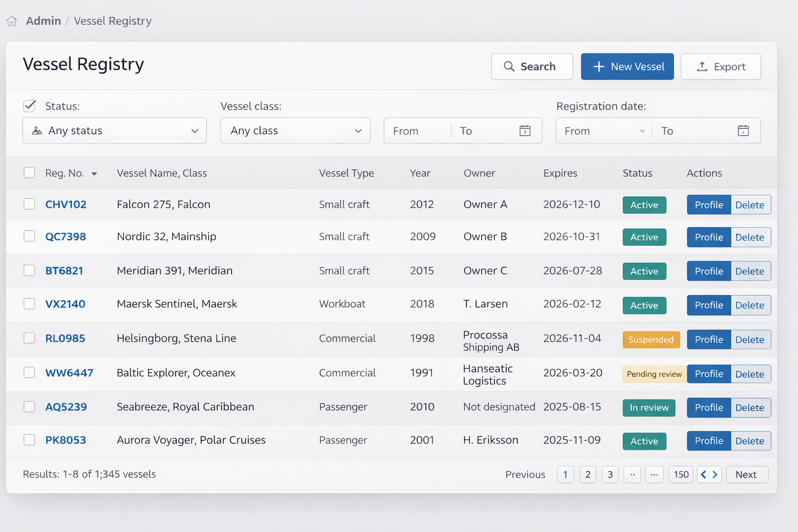Open the calendar icon beside the vessel date To field
798x532 pixels.
pyautogui.click(x=525, y=130)
